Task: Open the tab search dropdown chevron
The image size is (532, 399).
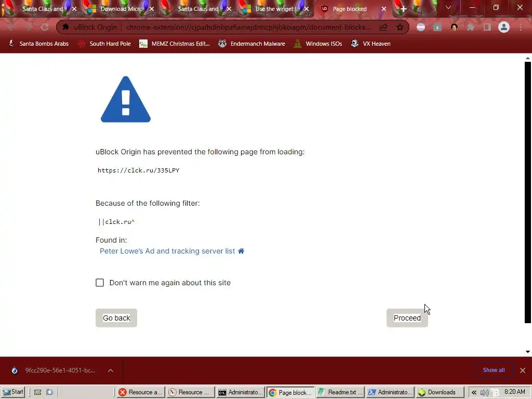Action: 448,7
